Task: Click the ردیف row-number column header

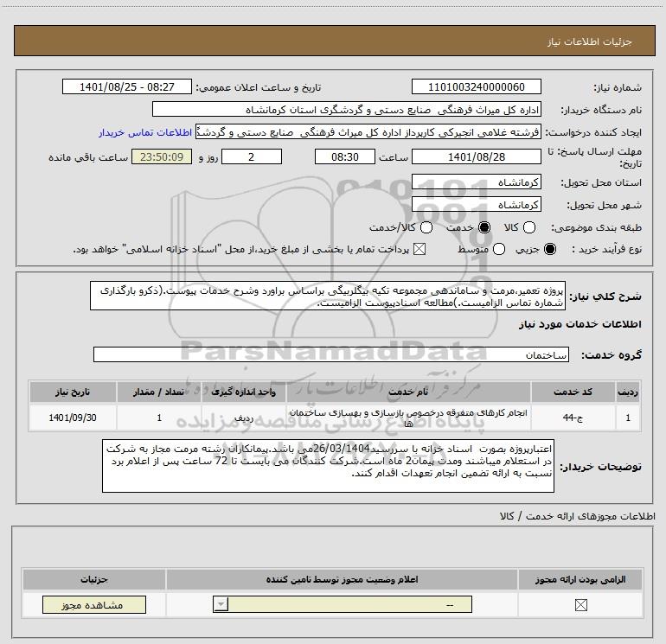Action: [x=628, y=392]
